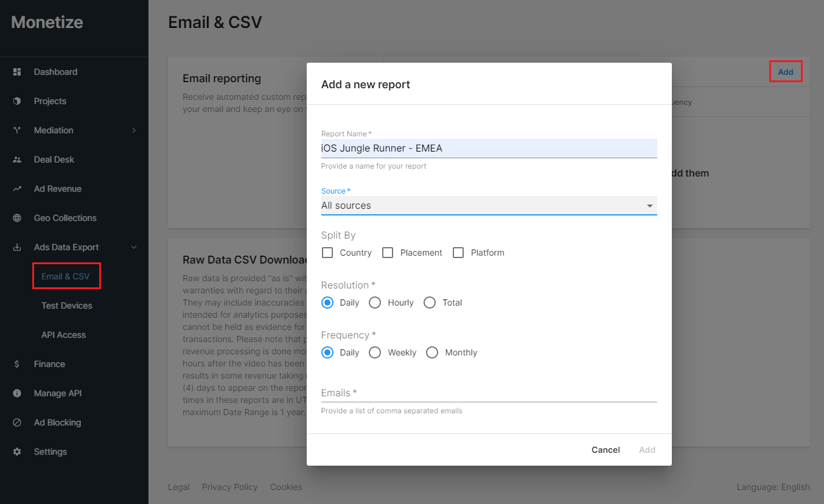Open Test Devices in the sidebar
The height and width of the screenshot is (504, 824).
coord(67,306)
